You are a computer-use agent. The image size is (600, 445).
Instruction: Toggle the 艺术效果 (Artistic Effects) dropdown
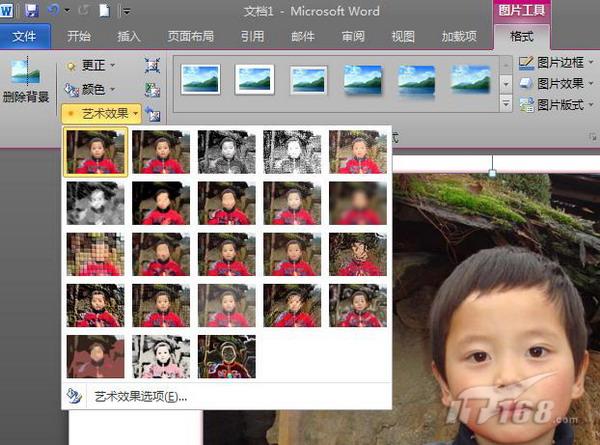[101, 113]
